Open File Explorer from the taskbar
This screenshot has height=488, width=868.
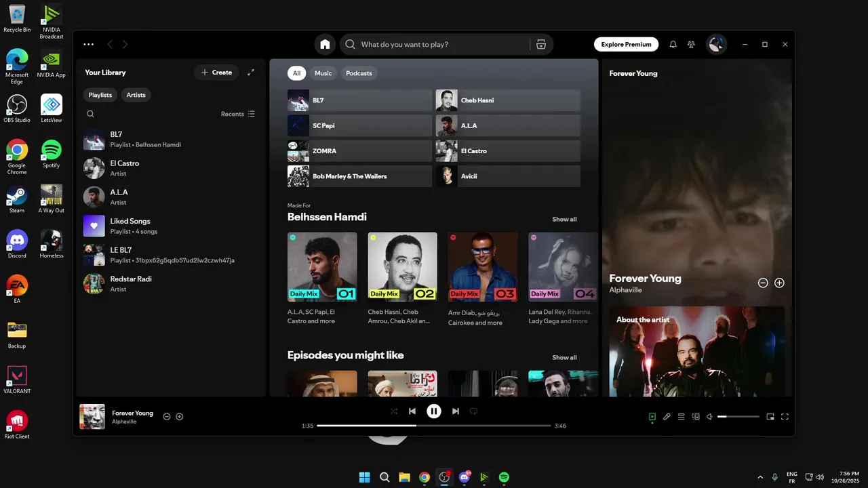(x=404, y=477)
